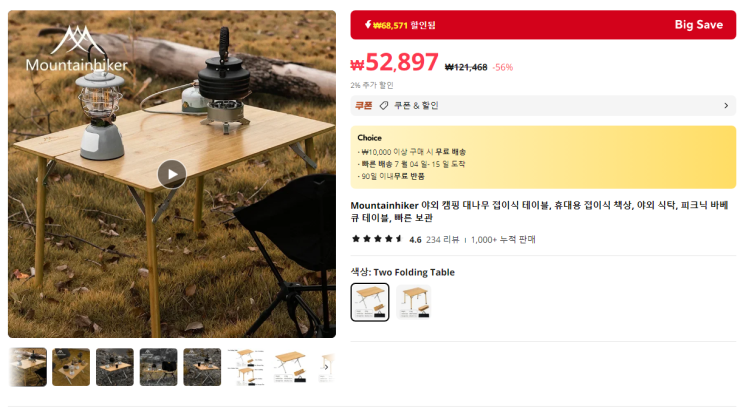Screen dimensions: 743x409
Task: Open the second product thumbnail
Action: pyautogui.click(x=71, y=367)
